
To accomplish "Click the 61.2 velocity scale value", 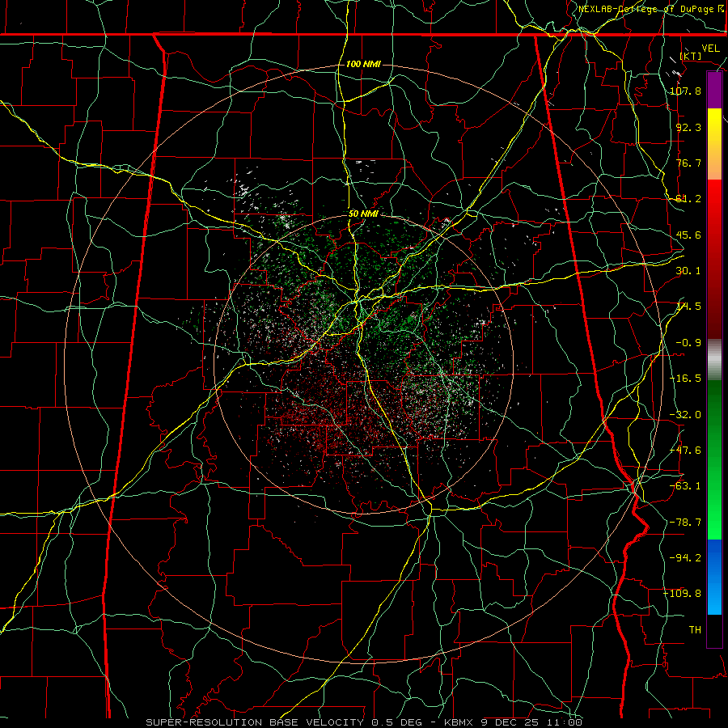I will 688,199.
